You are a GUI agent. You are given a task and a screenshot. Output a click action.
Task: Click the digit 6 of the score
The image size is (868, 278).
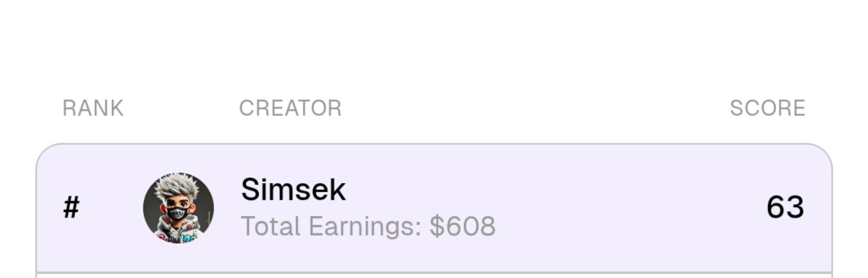776,207
